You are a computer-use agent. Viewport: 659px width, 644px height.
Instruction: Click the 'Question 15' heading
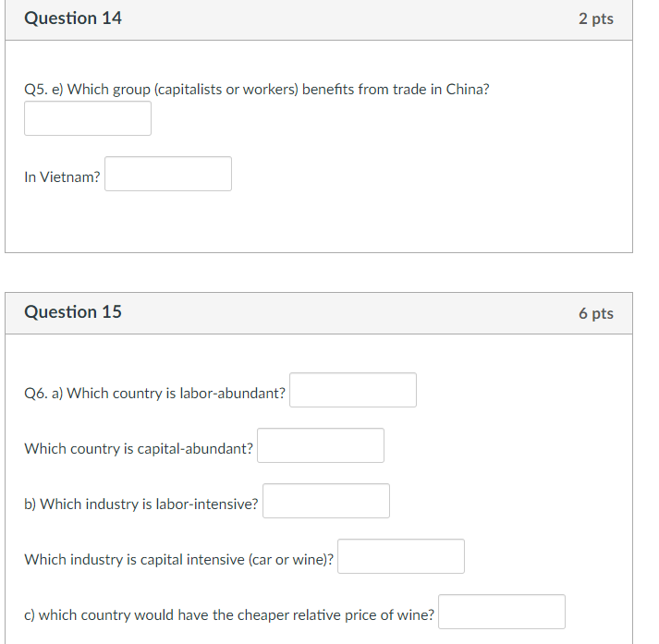[x=73, y=311]
